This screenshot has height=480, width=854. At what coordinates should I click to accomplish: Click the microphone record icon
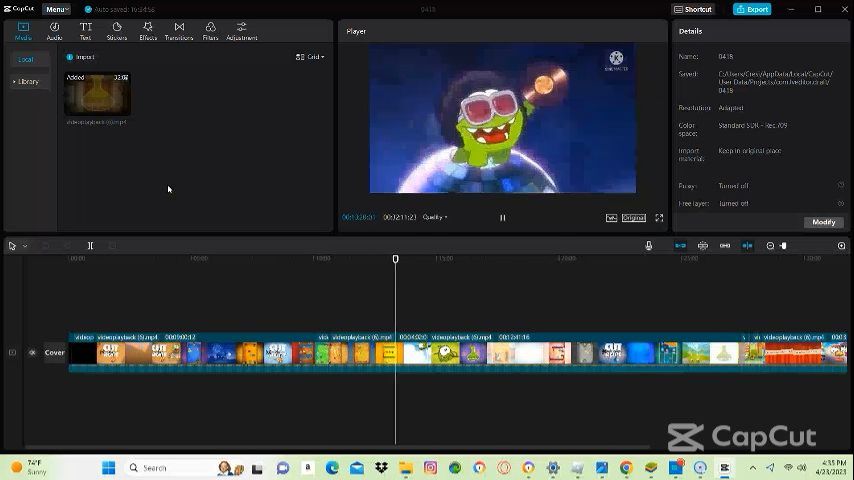point(648,246)
